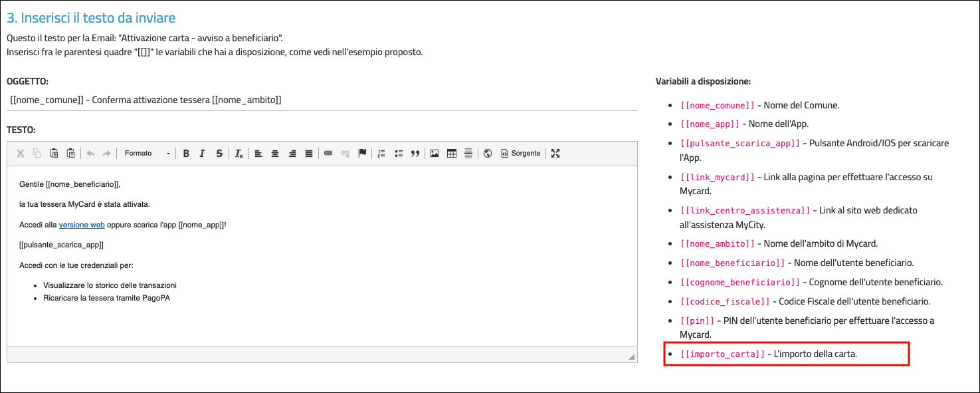Click the anchor flag icon
The image size is (980, 393).
click(362, 154)
